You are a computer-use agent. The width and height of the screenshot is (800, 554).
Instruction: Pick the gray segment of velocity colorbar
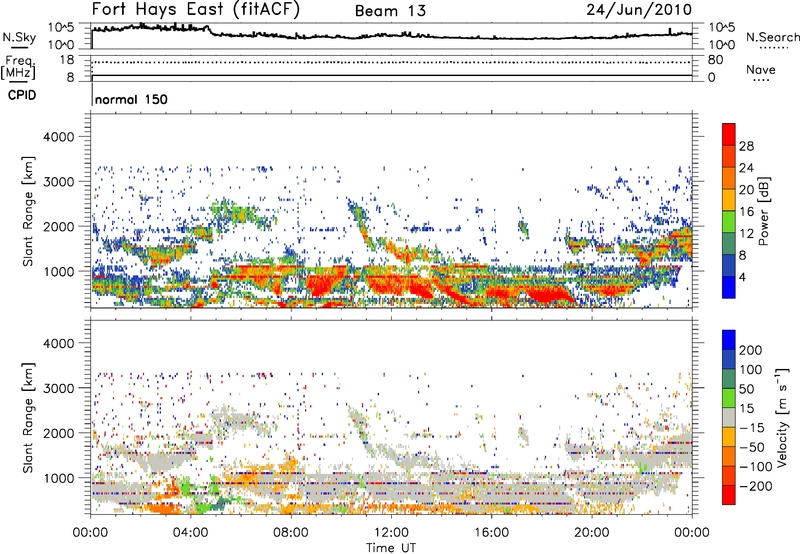click(x=729, y=417)
